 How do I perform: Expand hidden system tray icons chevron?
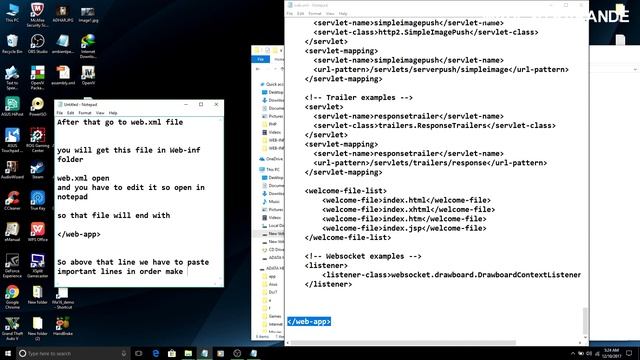[x=573, y=353]
